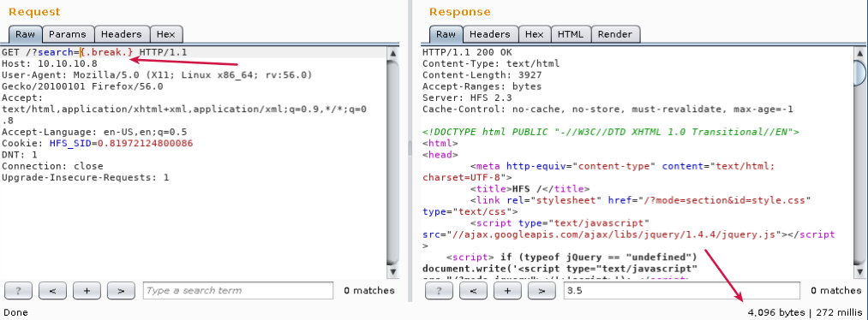Click the Request search '+' options button
This screenshot has width=868, height=320.
click(87, 290)
